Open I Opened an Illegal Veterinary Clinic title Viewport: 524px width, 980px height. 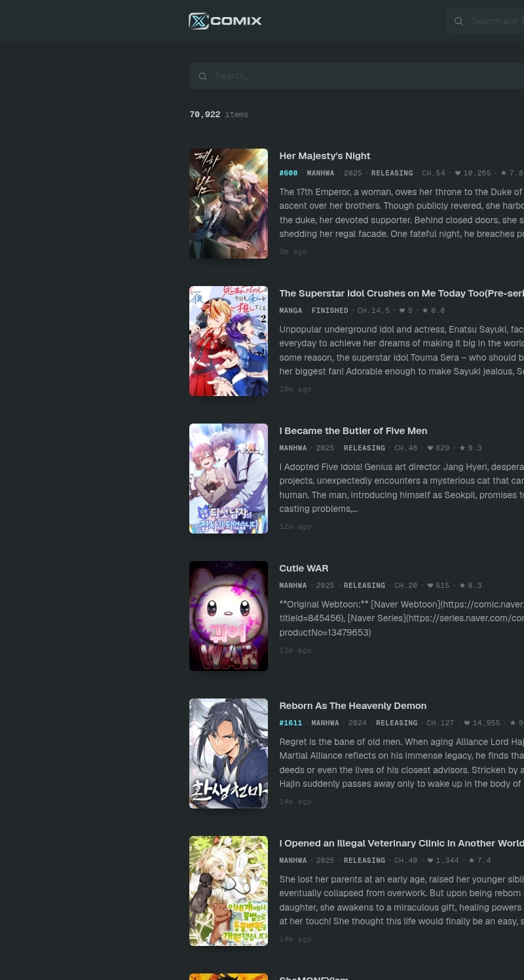402,843
